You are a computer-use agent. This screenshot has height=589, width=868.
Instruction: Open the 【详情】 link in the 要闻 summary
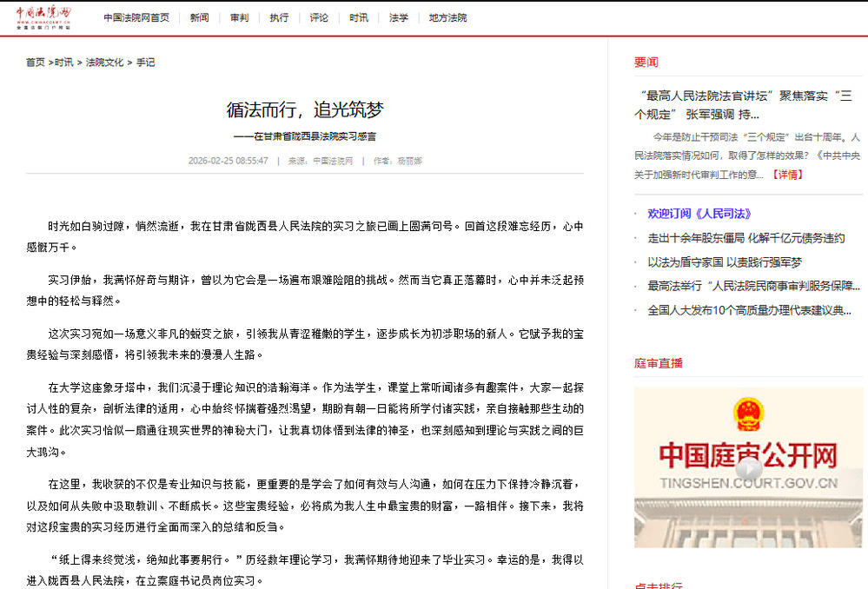click(787, 175)
